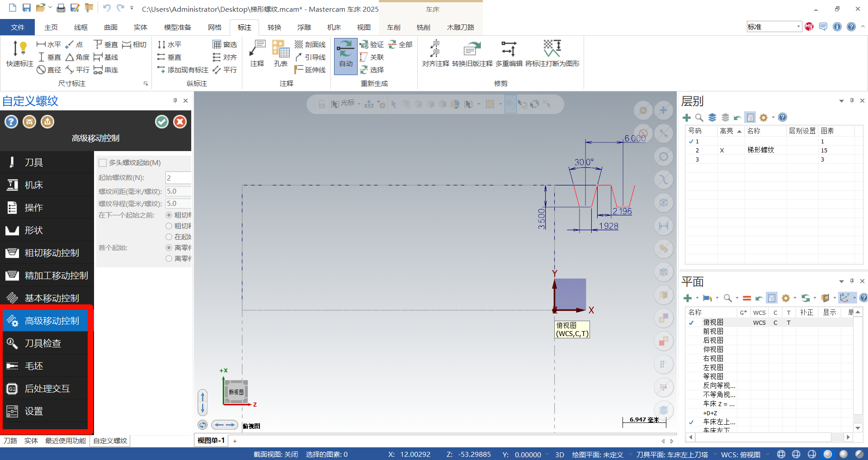Select Advanced Motion Control page
This screenshot has height=460, width=868.
(47, 321)
